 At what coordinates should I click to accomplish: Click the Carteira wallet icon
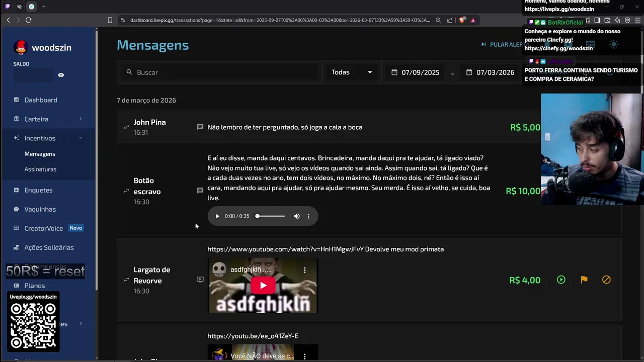click(17, 119)
